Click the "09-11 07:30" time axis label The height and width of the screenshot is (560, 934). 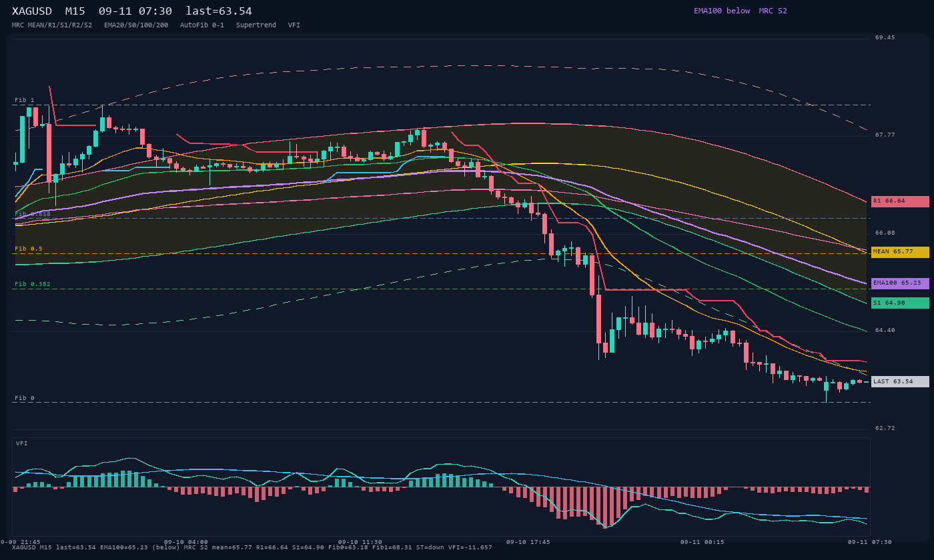click(x=870, y=542)
